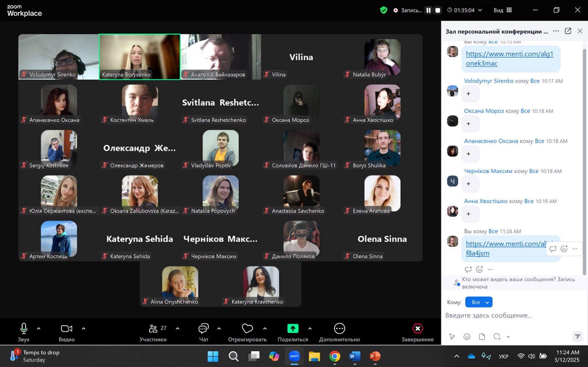Open the Reactions heart icon

coord(247,328)
